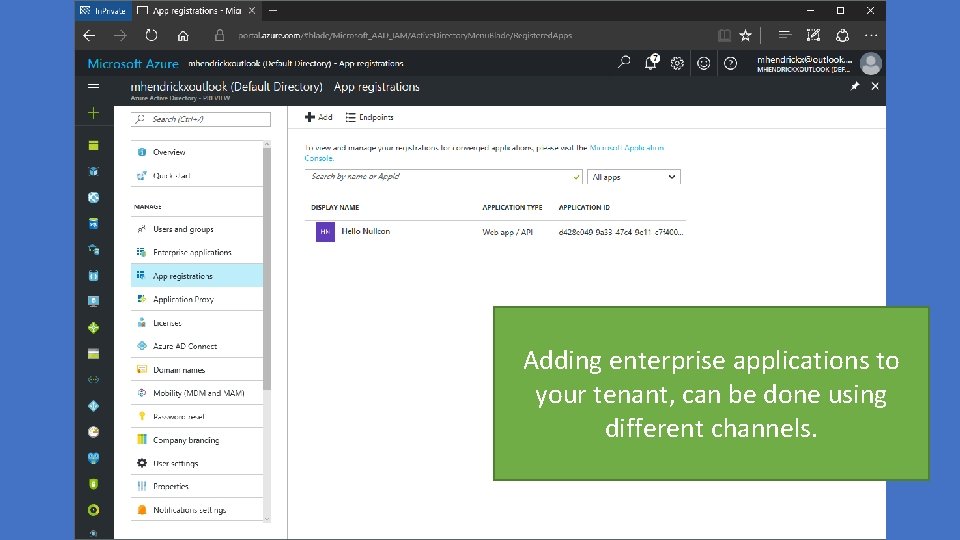Click the Microsoft Azure logo text
960x540 pixels.
coord(133,63)
